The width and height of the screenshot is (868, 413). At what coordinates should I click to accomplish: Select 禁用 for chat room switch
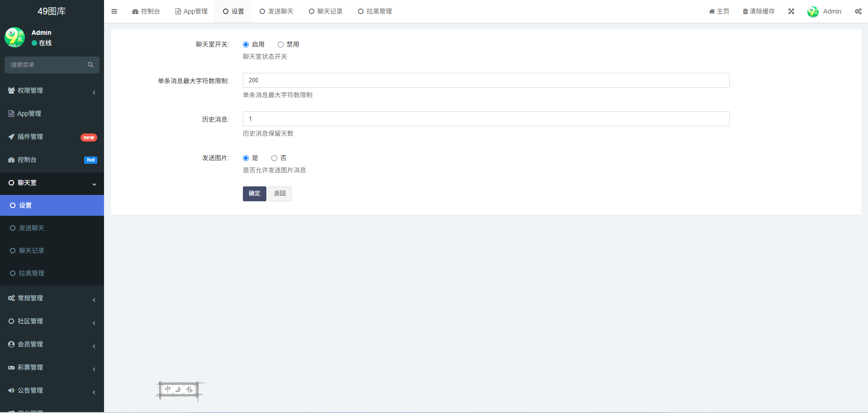click(280, 44)
